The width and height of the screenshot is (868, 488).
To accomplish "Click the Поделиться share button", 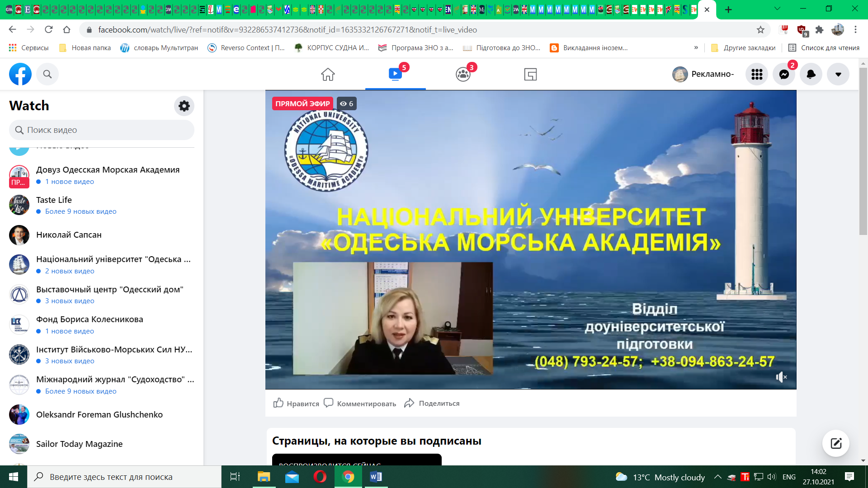I will (x=432, y=403).
